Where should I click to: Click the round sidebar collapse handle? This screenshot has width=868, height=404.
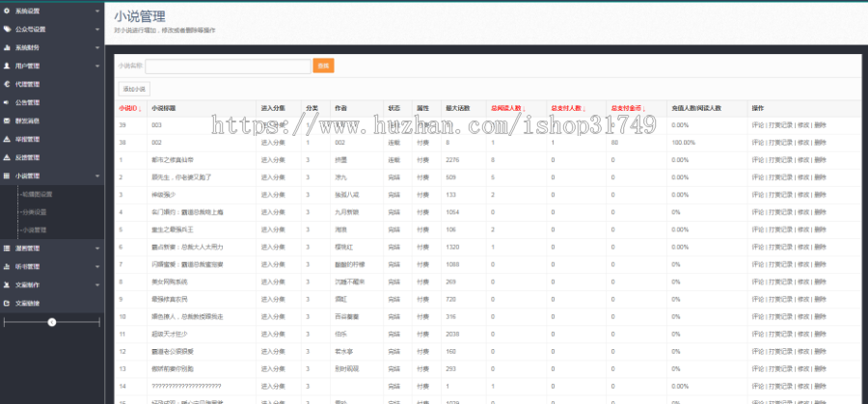(52, 322)
